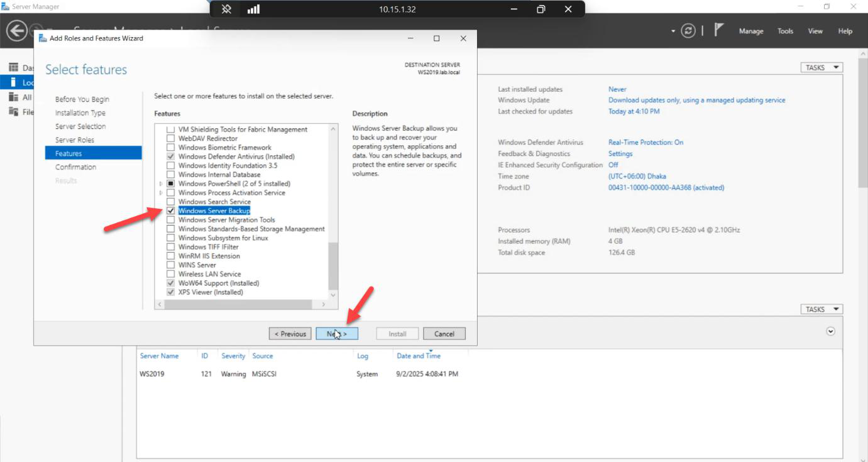Expand the Windows Process Activation Service node
The image size is (868, 462).
tap(162, 193)
